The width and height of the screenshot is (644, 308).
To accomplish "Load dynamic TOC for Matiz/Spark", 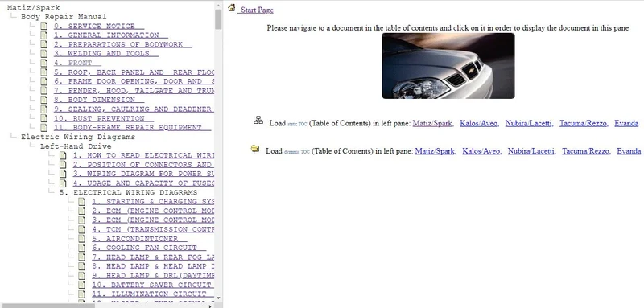I will coord(435,151).
